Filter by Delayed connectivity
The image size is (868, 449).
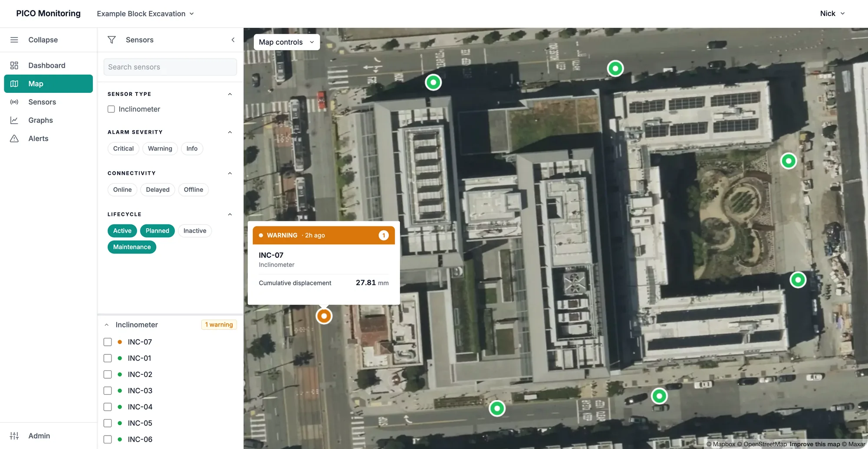(158, 190)
